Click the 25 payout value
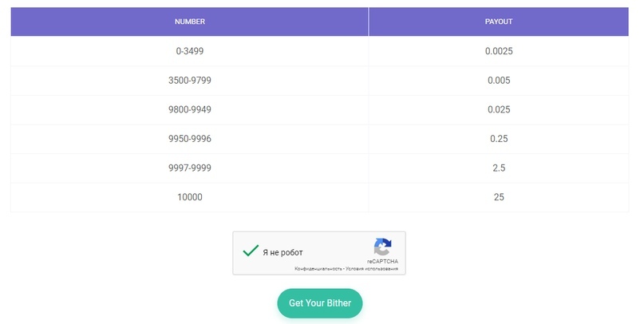 click(x=499, y=197)
